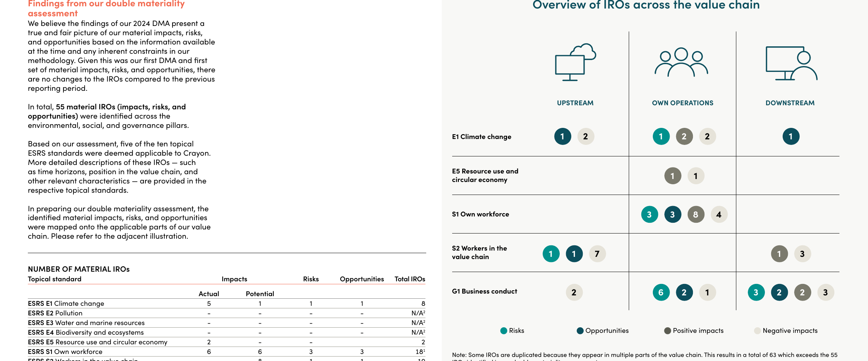Click the OWN OPERATIONS column heading

(683, 103)
